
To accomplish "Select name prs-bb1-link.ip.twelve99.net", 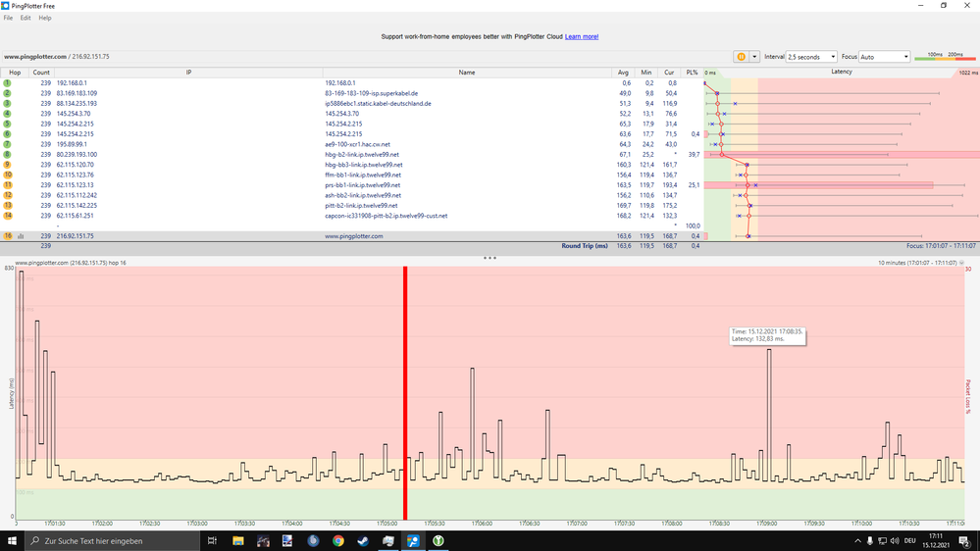I will [x=363, y=185].
